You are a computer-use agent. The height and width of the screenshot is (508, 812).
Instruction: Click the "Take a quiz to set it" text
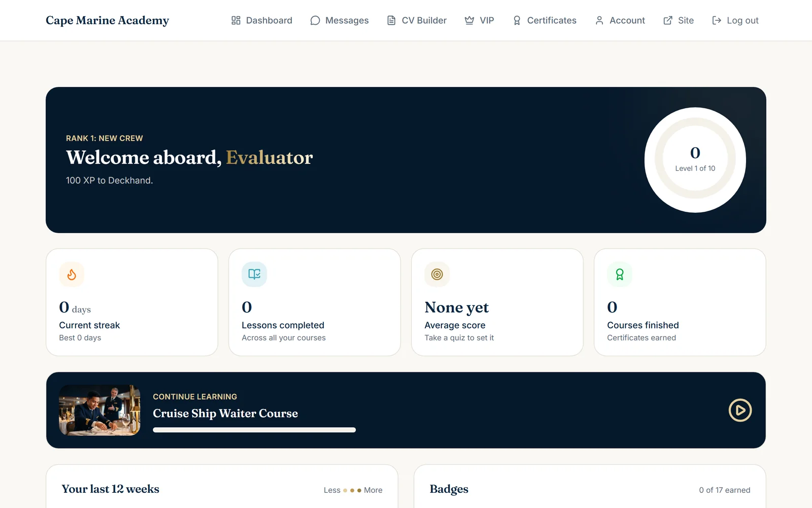tap(459, 338)
